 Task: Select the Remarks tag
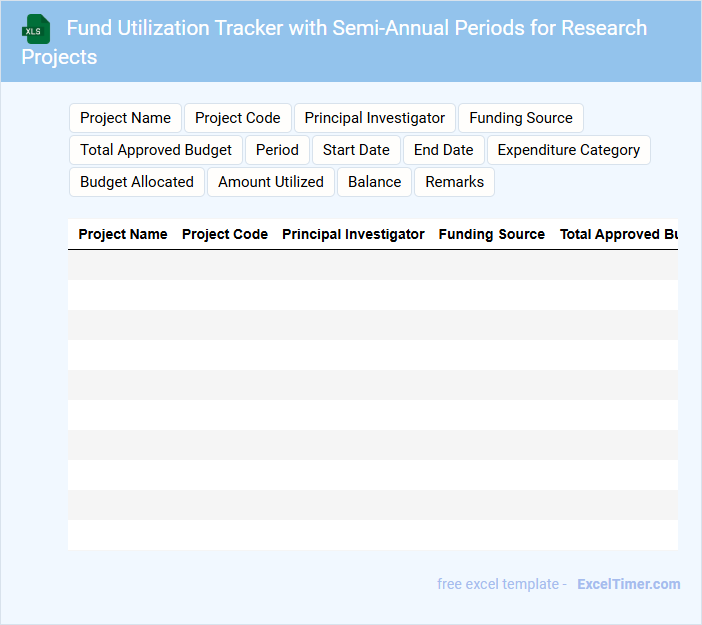coord(454,182)
